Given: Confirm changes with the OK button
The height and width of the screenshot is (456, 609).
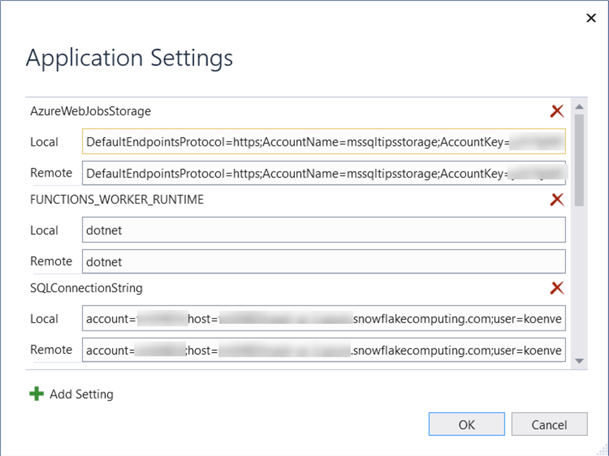Looking at the screenshot, I should (466, 424).
